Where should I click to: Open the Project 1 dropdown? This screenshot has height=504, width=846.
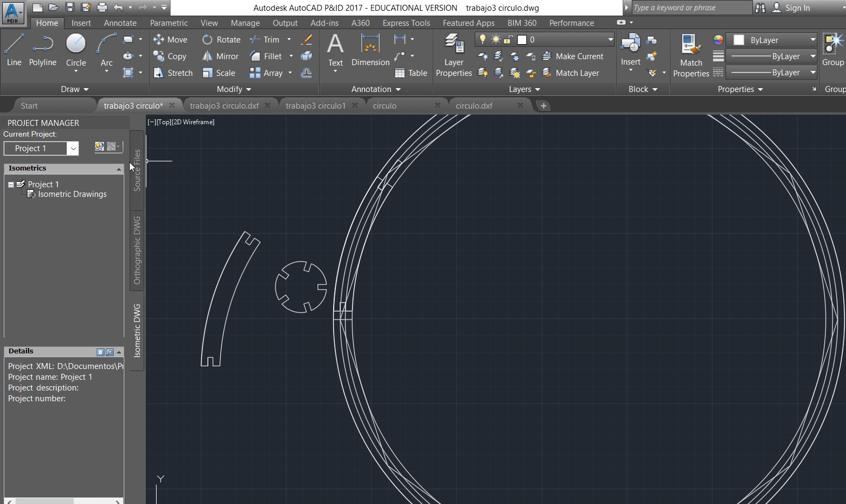73,148
